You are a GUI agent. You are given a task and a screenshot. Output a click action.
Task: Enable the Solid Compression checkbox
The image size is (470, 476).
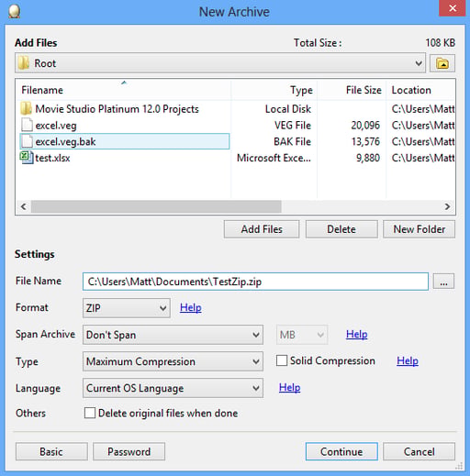tap(282, 360)
